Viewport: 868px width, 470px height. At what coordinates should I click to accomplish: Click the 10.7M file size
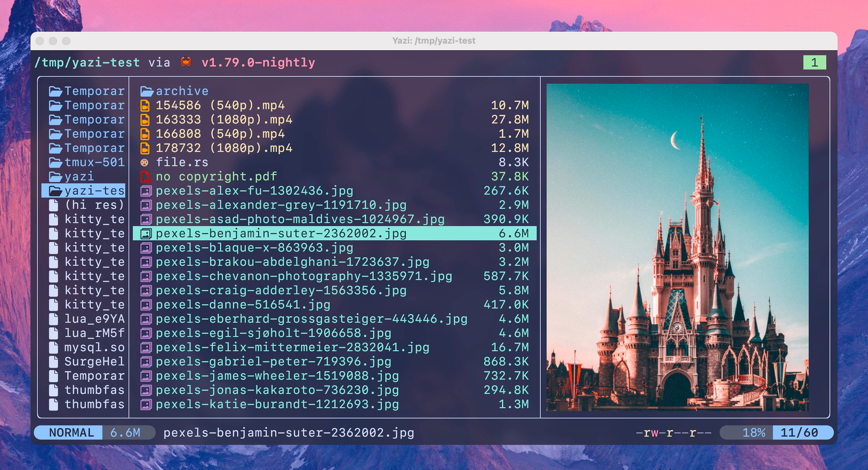tap(510, 105)
